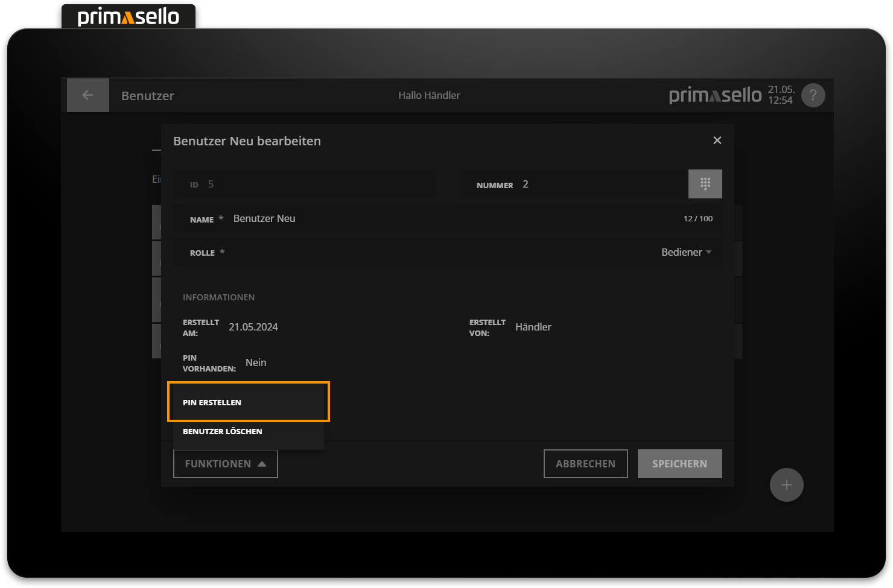
Task: Click ABBRECHEN to cancel editing
Action: click(585, 463)
